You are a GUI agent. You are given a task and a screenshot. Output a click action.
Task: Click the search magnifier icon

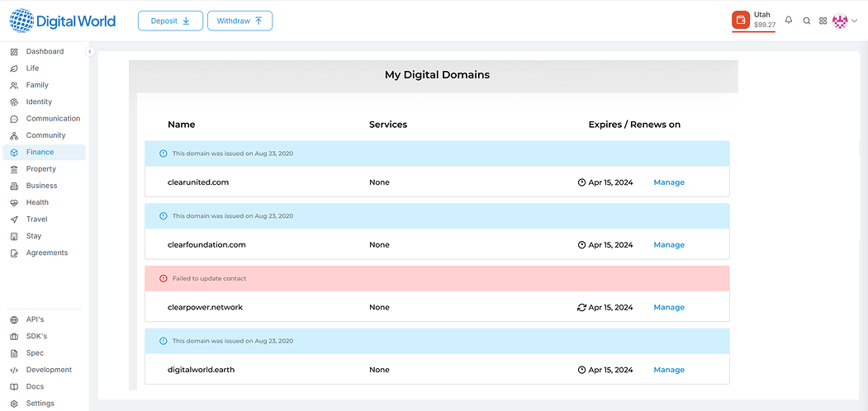pyautogui.click(x=807, y=21)
